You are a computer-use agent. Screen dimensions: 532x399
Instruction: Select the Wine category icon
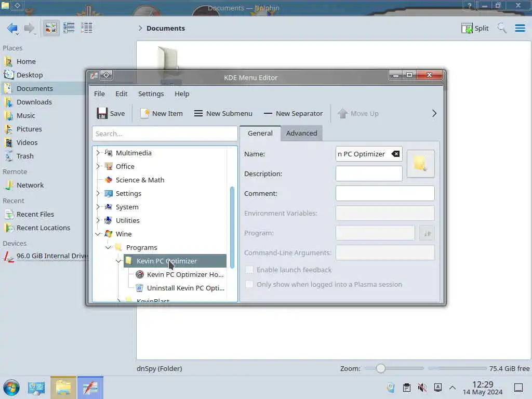pyautogui.click(x=109, y=234)
